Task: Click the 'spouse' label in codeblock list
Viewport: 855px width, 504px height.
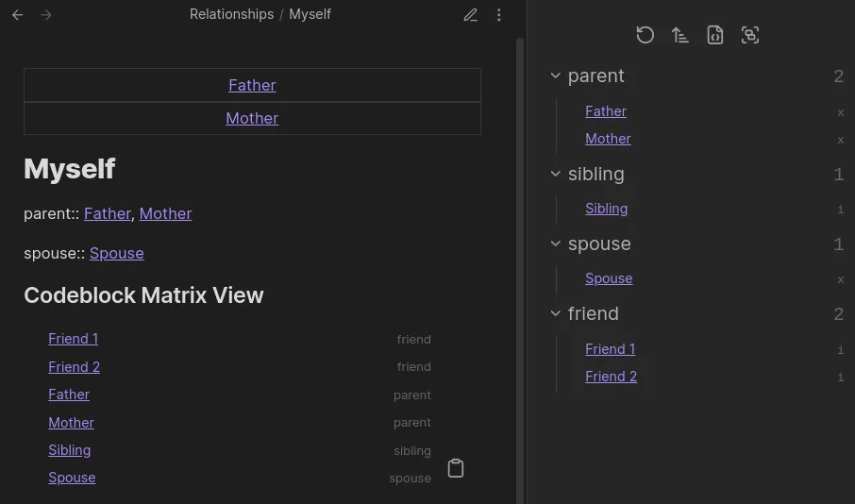Action: tap(411, 479)
